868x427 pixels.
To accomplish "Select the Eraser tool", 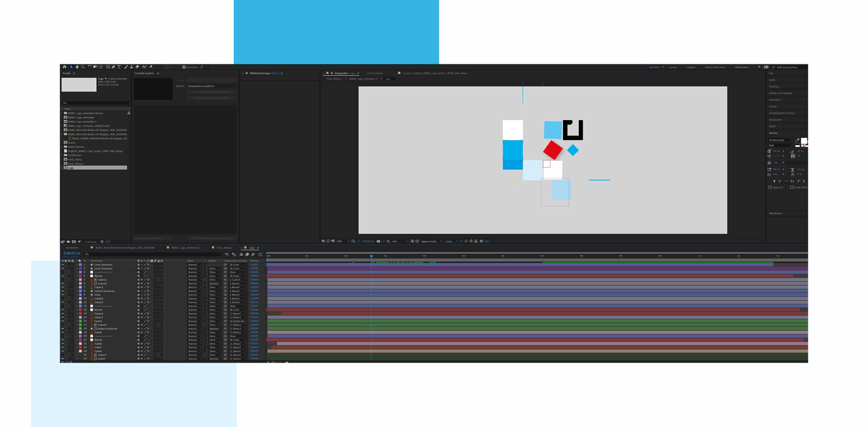I will tap(137, 67).
